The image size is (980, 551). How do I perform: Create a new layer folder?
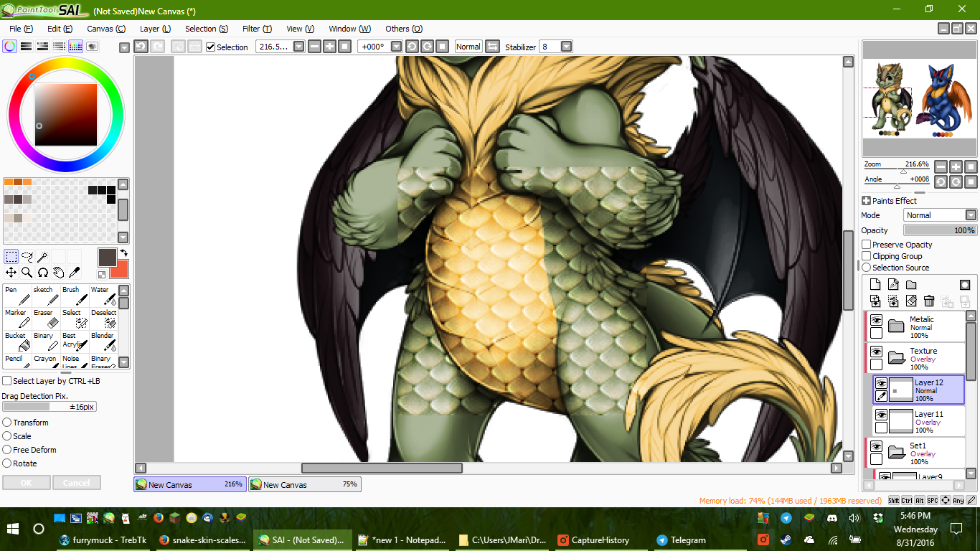[911, 285]
